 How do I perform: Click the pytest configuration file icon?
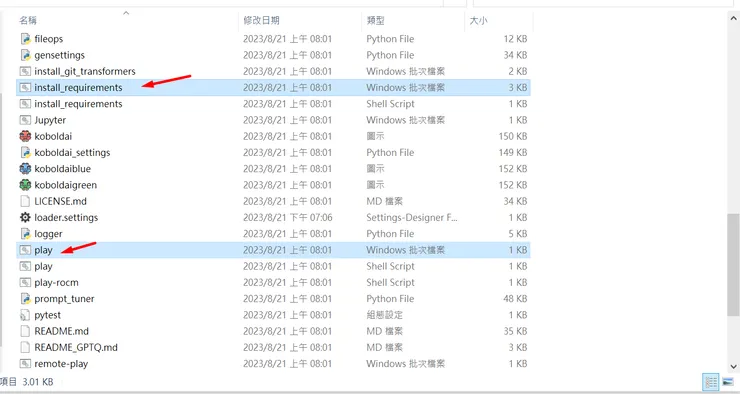25,315
